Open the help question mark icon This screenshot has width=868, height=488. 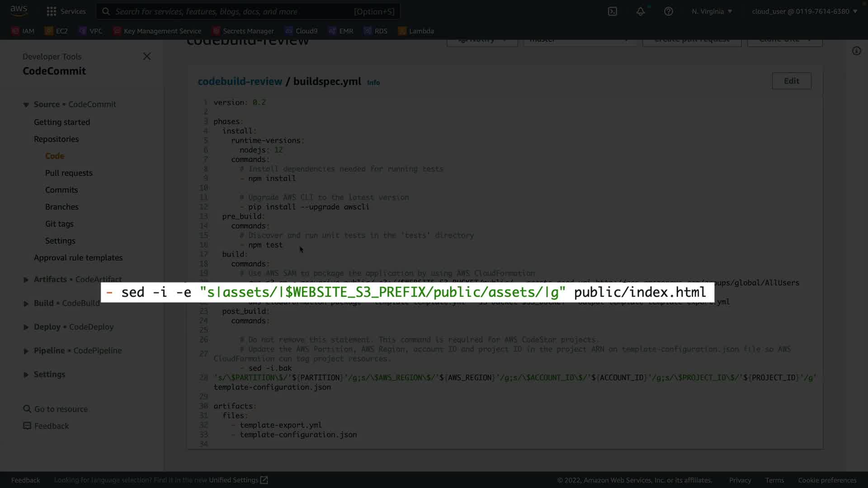click(669, 11)
